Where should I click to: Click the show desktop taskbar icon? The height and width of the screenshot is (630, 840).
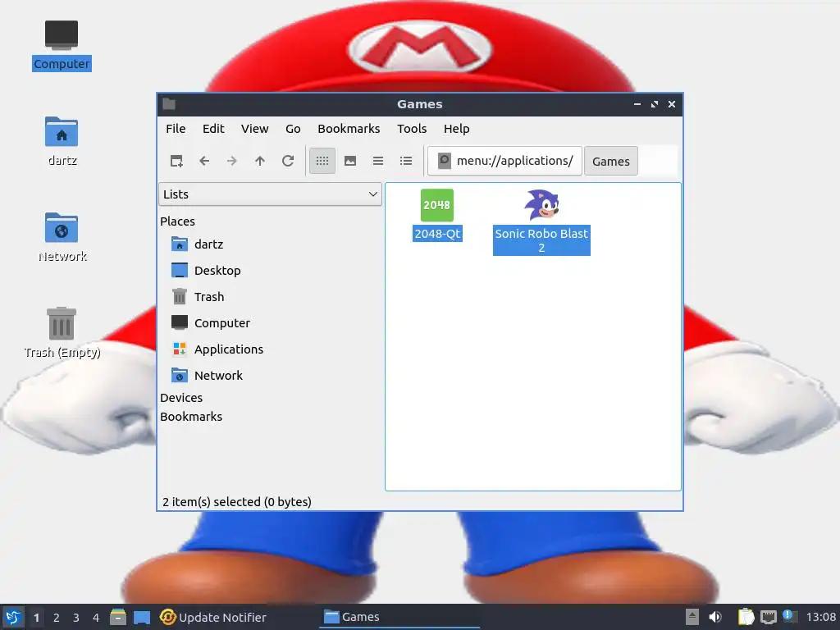142,617
